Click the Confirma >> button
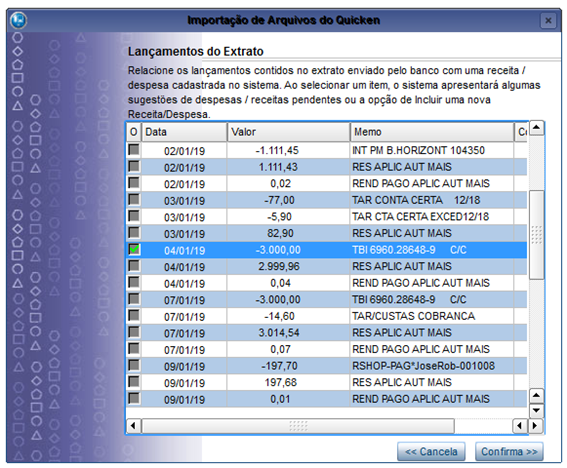The height and width of the screenshot is (468, 567). pos(509,451)
